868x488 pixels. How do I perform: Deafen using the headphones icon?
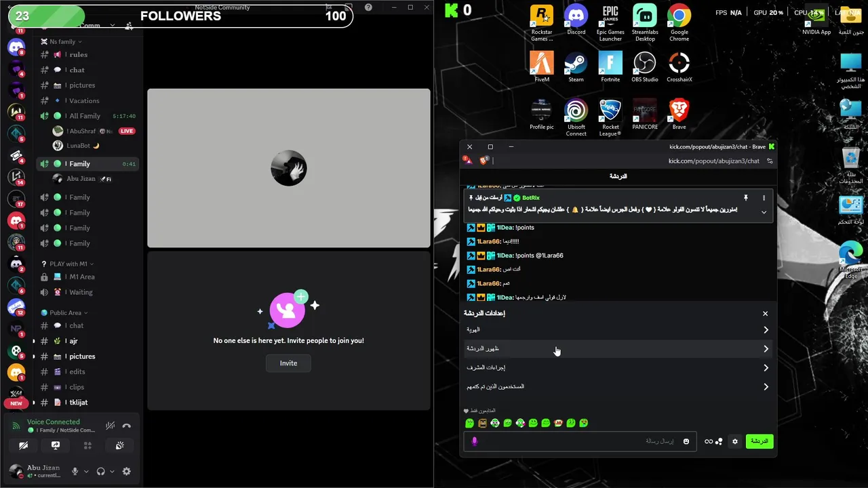tap(101, 471)
